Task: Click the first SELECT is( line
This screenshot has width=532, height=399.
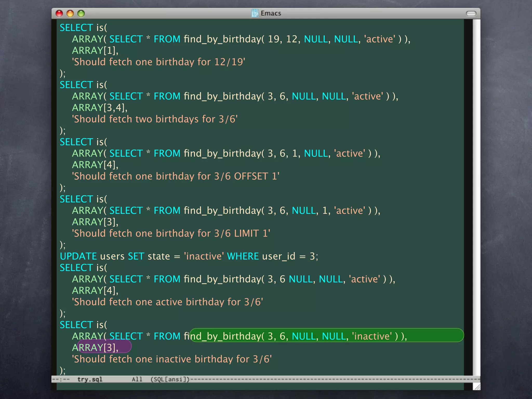Action: pos(83,28)
